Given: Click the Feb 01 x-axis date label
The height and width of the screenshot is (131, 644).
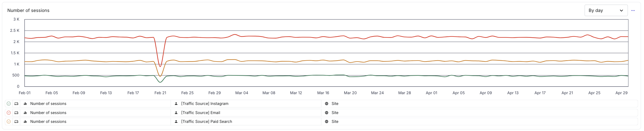Looking at the screenshot, I should [25, 93].
